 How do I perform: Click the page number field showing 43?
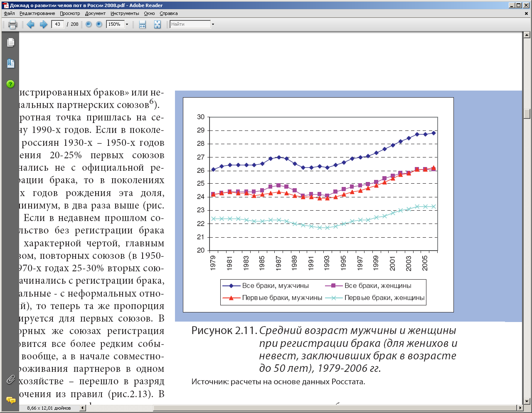[57, 25]
